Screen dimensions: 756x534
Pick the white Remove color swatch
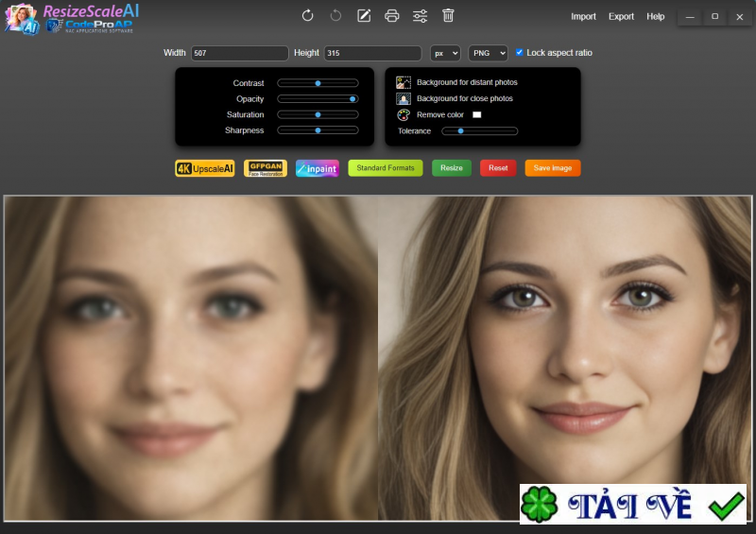point(477,114)
